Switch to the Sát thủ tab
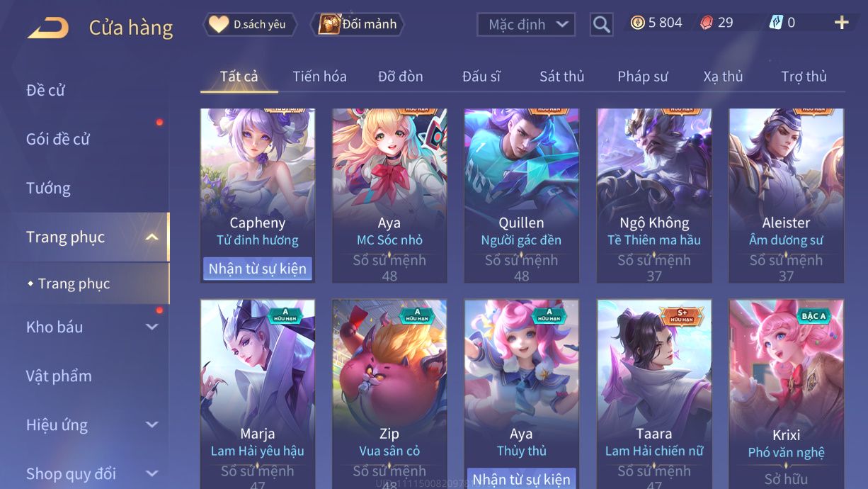 tap(561, 77)
